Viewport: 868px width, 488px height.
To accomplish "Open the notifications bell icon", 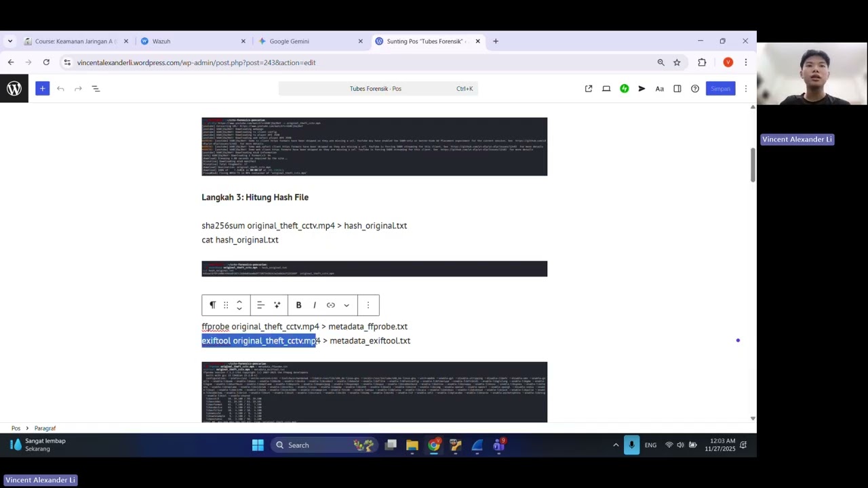I will 743,445.
